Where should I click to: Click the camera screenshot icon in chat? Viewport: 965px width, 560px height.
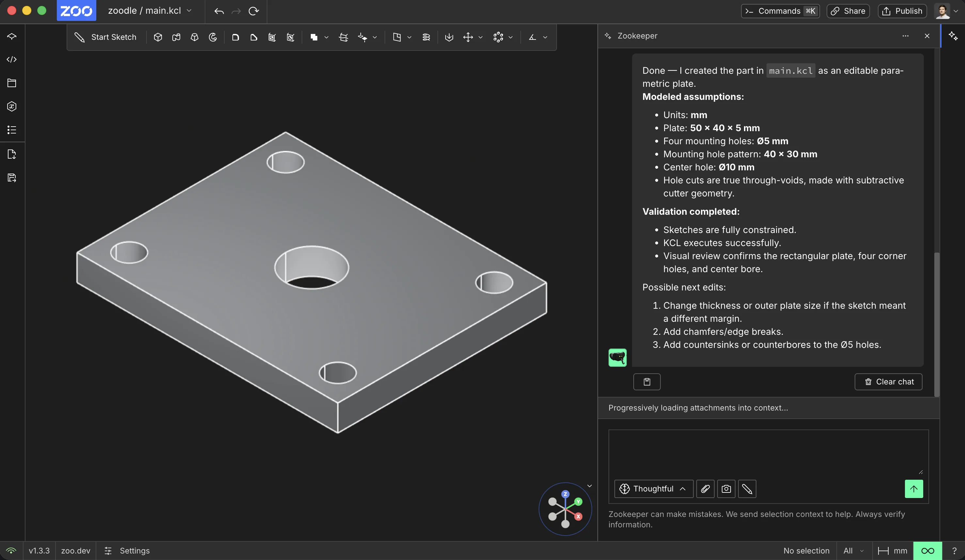726,489
